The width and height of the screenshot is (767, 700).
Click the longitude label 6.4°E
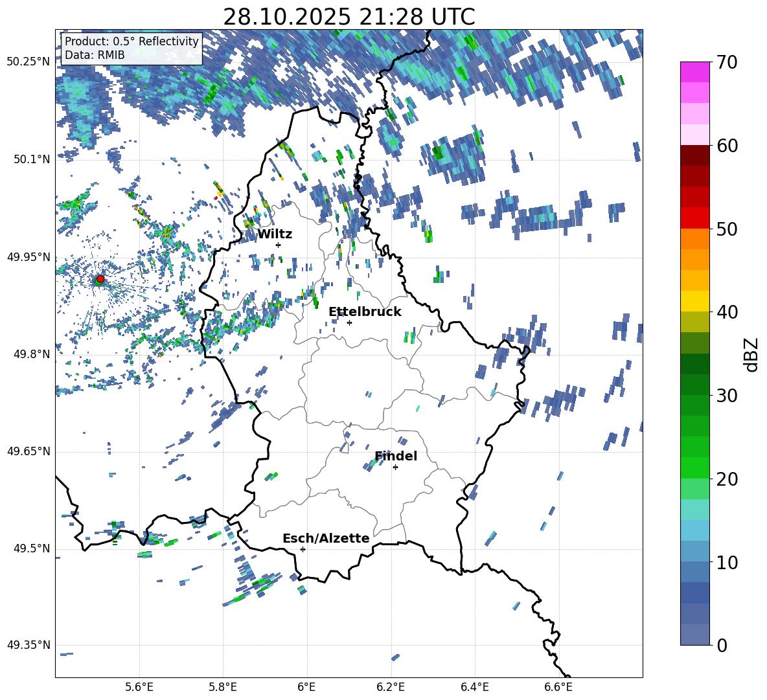474,687
